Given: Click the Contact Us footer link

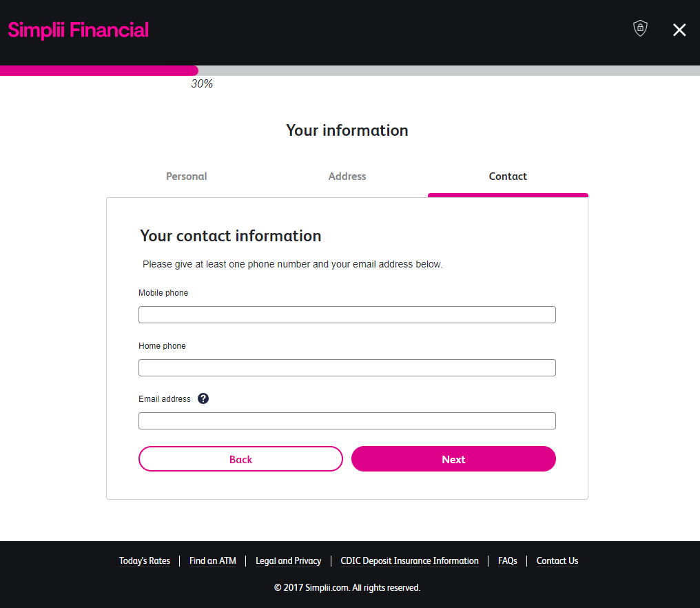Looking at the screenshot, I should 557,561.
